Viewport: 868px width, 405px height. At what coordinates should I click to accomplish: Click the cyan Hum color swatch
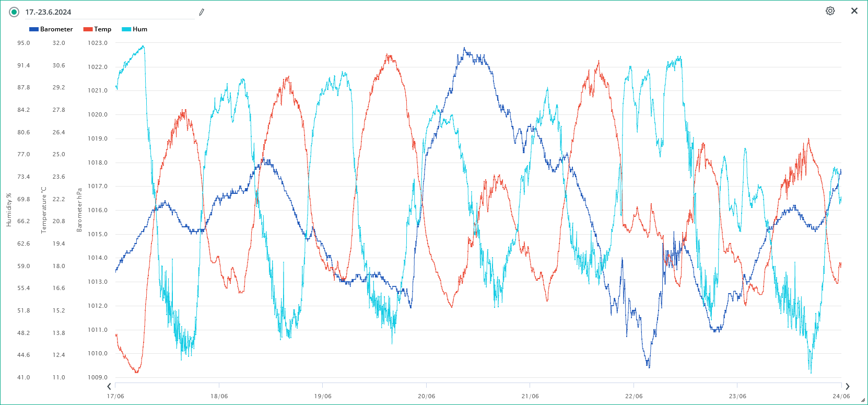pyautogui.click(x=126, y=29)
